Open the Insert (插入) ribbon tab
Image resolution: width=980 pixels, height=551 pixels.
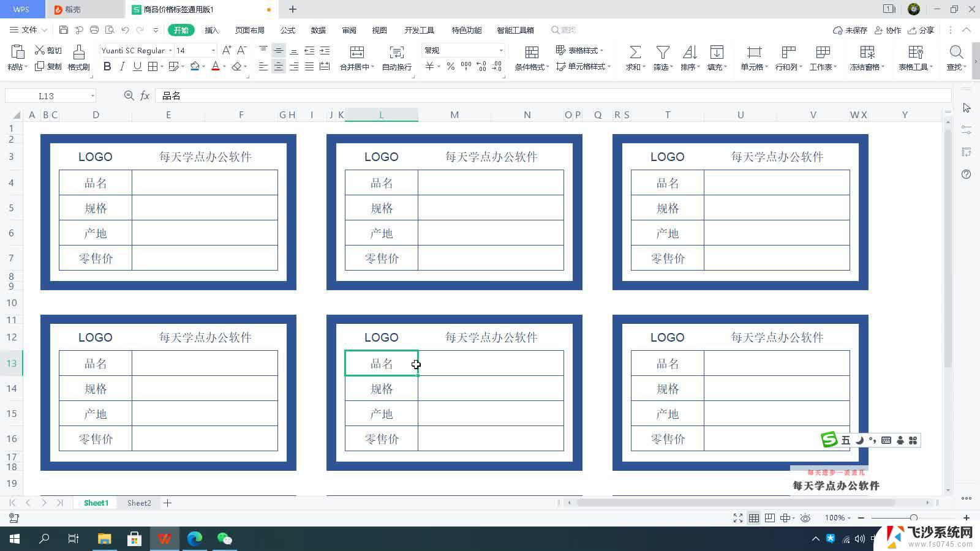(x=211, y=30)
